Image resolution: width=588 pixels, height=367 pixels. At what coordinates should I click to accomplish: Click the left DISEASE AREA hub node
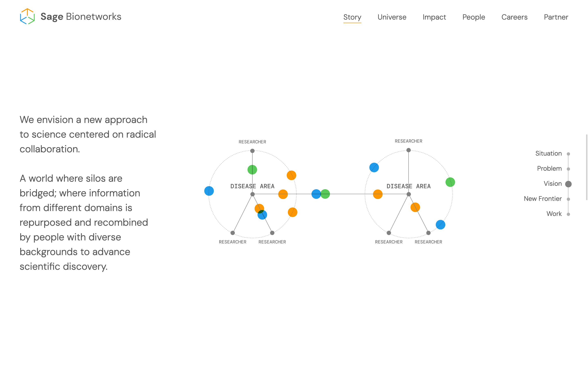253,194
